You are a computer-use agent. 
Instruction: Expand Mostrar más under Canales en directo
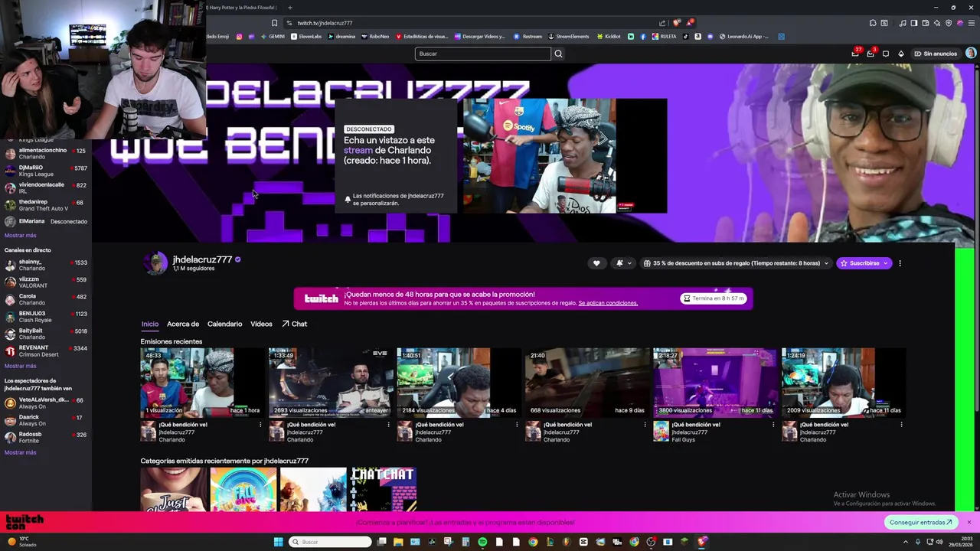click(21, 366)
